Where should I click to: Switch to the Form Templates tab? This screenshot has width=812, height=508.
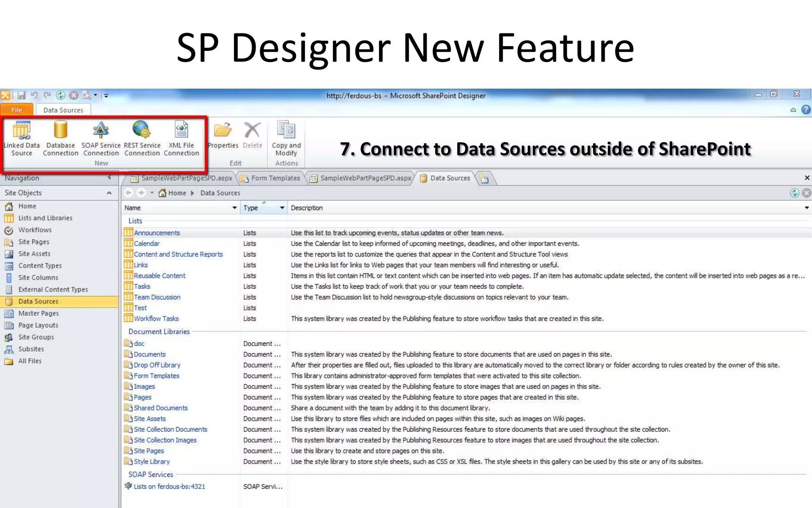coord(270,178)
